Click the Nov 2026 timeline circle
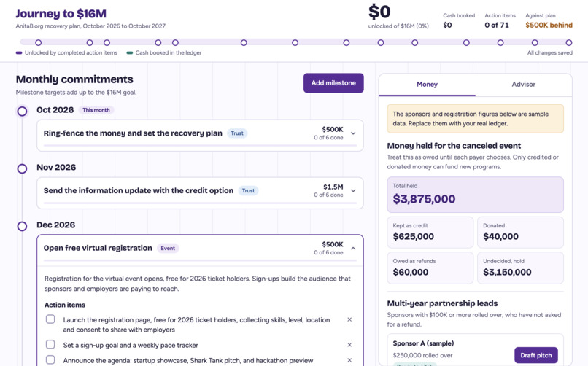Image resolution: width=588 pixels, height=366 pixels. click(22, 168)
